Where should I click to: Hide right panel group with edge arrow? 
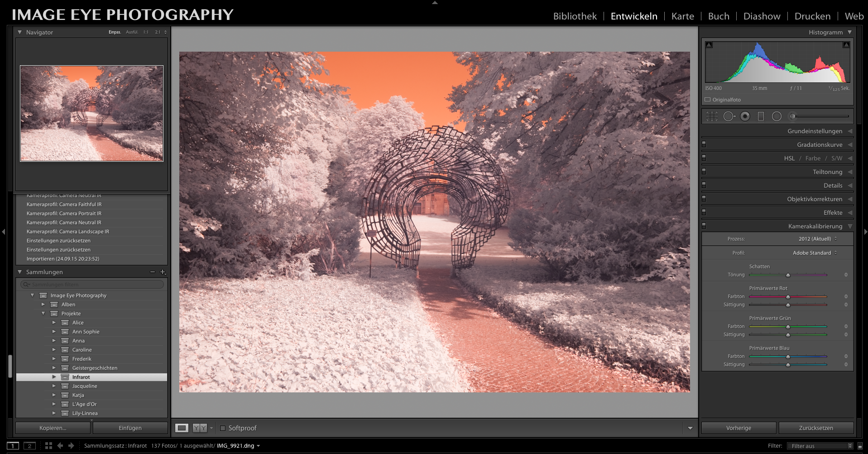[x=865, y=232]
